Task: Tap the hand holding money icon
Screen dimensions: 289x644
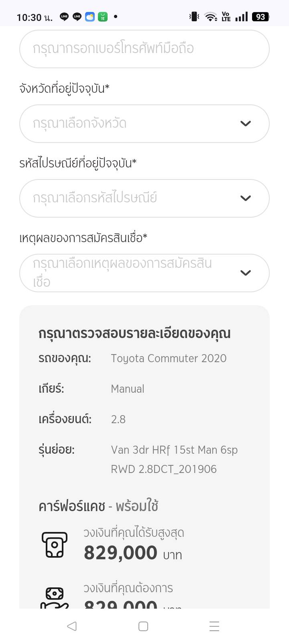Action: (x=55, y=597)
